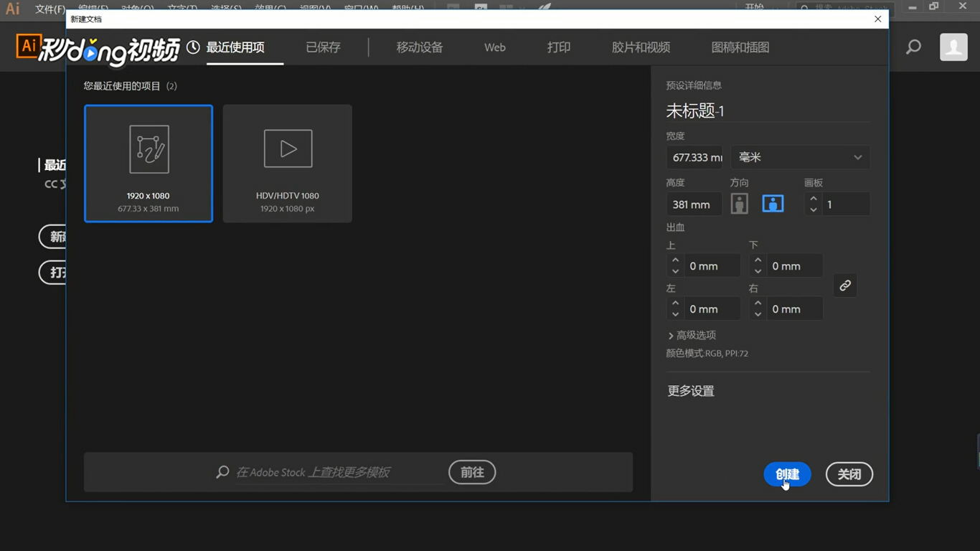Switch to Web tab
Screen dimensions: 980x551
click(495, 47)
